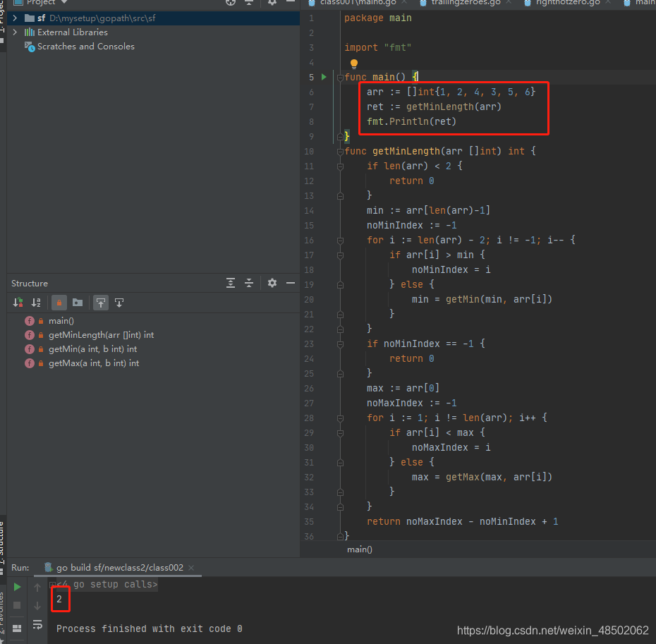The image size is (656, 644).
Task: Click the External Libraries bars icon
Action: pos(30,32)
